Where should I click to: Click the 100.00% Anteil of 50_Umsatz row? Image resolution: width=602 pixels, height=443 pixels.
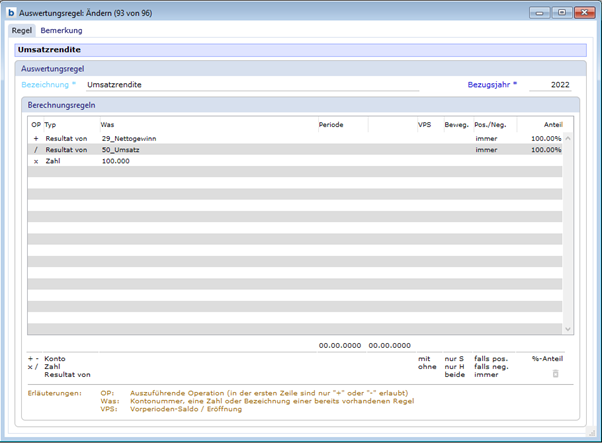545,149
